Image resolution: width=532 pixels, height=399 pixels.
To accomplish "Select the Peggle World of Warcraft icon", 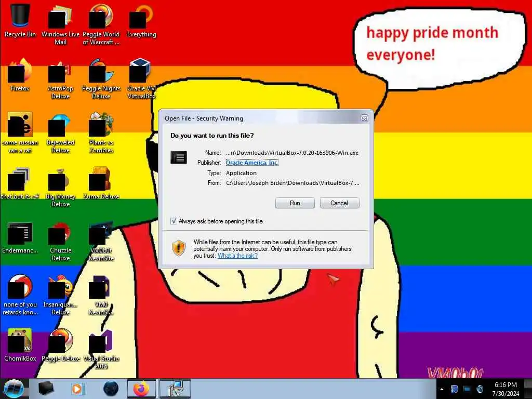I will [x=101, y=24].
